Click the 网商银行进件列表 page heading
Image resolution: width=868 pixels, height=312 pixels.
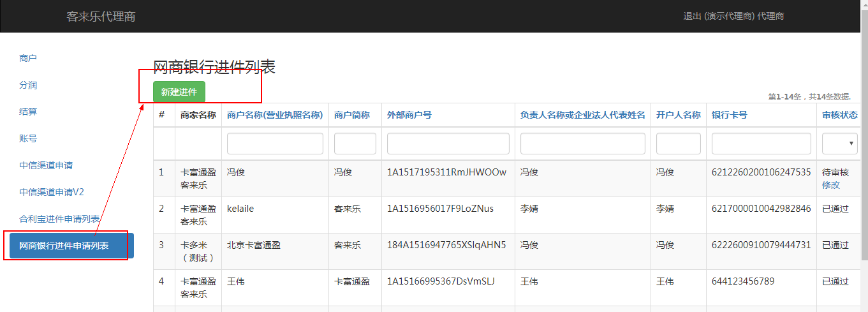pos(214,67)
